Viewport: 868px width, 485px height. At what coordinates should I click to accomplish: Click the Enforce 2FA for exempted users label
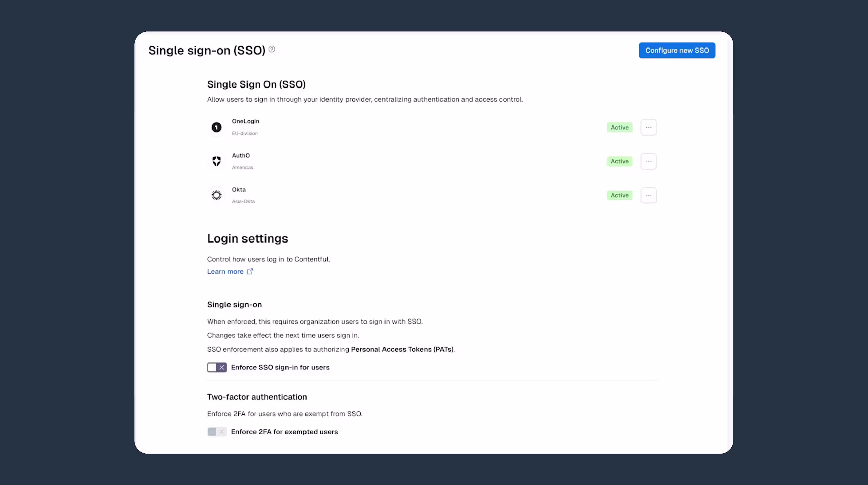pyautogui.click(x=284, y=432)
